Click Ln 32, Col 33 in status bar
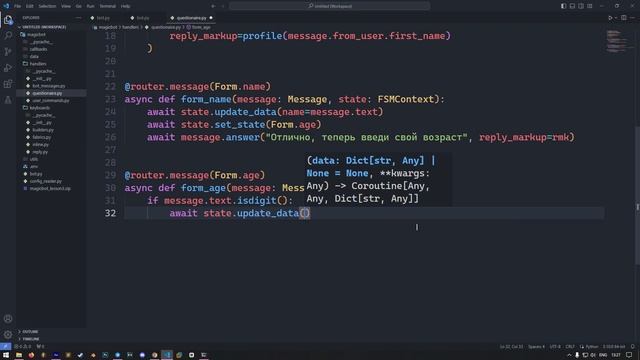This screenshot has height=360, width=640. 511,347
